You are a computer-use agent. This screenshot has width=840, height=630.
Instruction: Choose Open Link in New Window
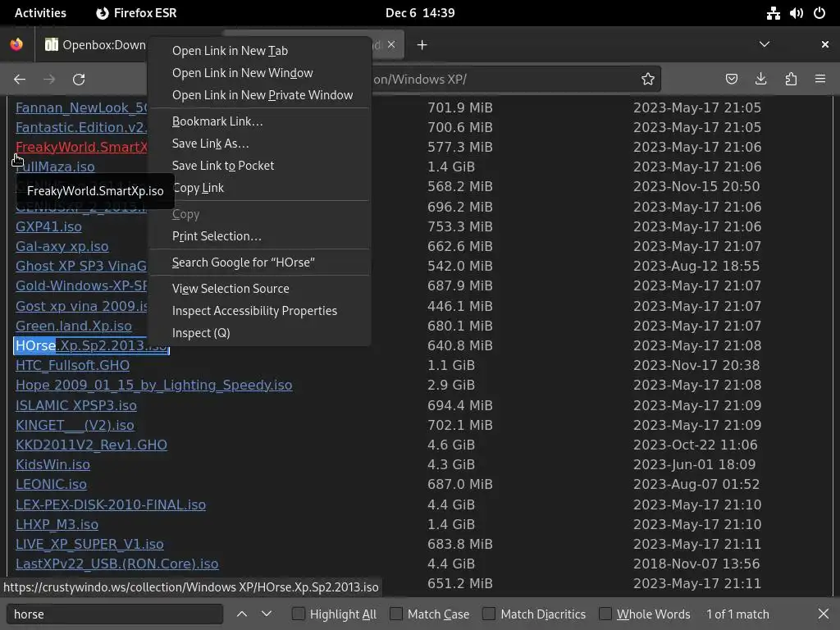[260, 73]
